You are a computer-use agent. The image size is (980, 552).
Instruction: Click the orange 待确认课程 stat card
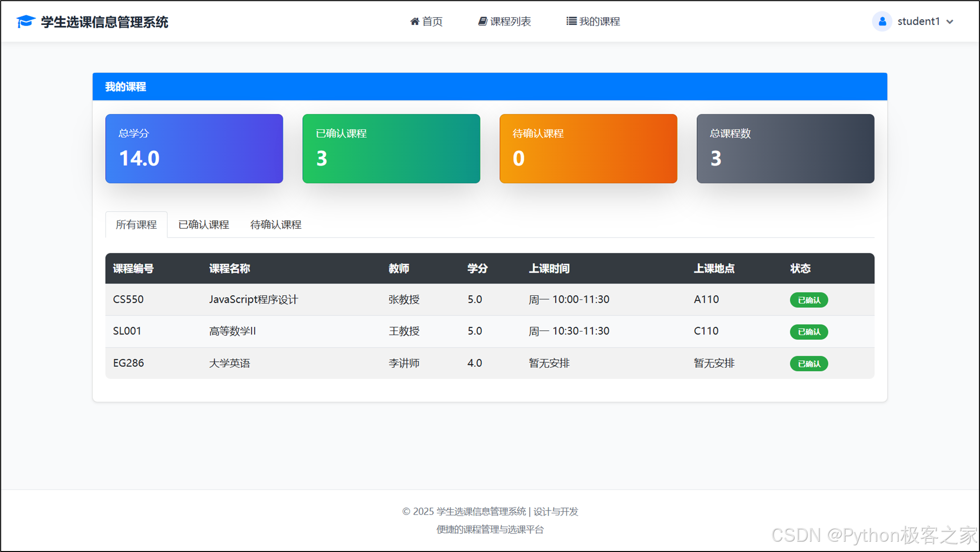[x=588, y=149]
